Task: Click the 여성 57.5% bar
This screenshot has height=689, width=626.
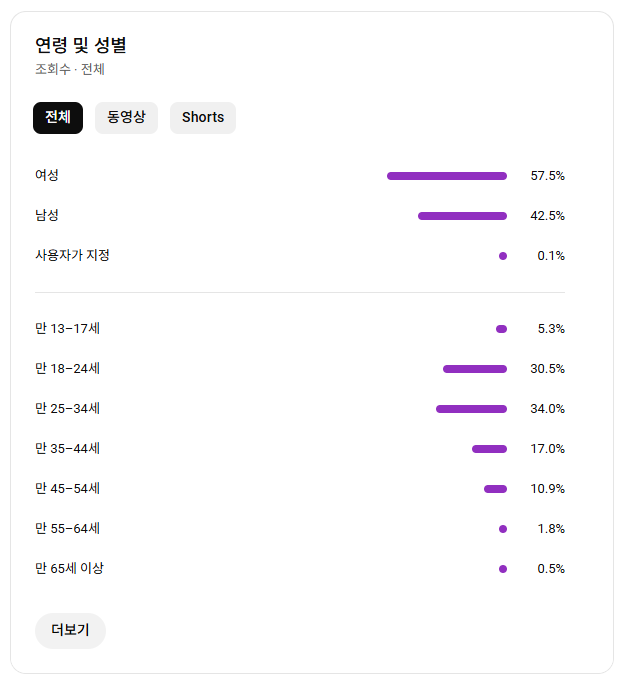Action: [446, 176]
